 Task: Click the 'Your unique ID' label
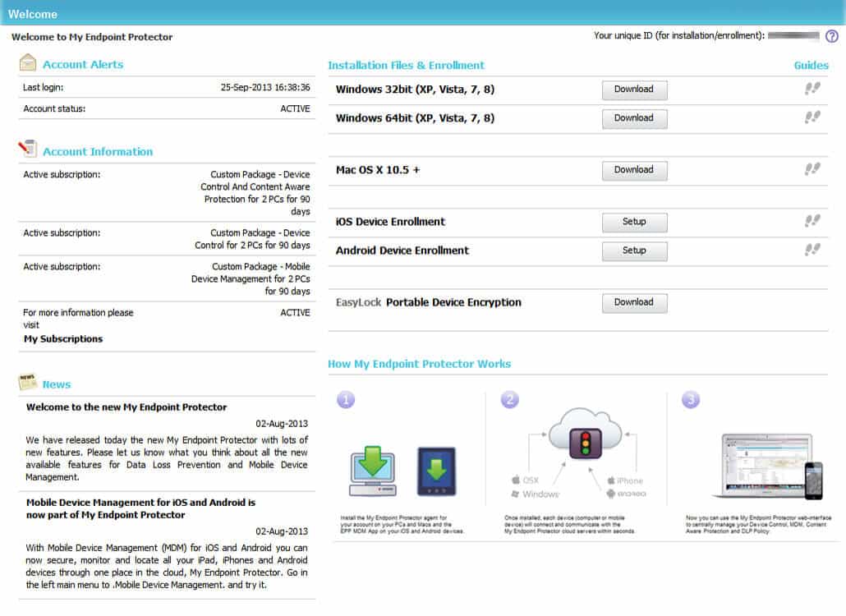(x=679, y=35)
